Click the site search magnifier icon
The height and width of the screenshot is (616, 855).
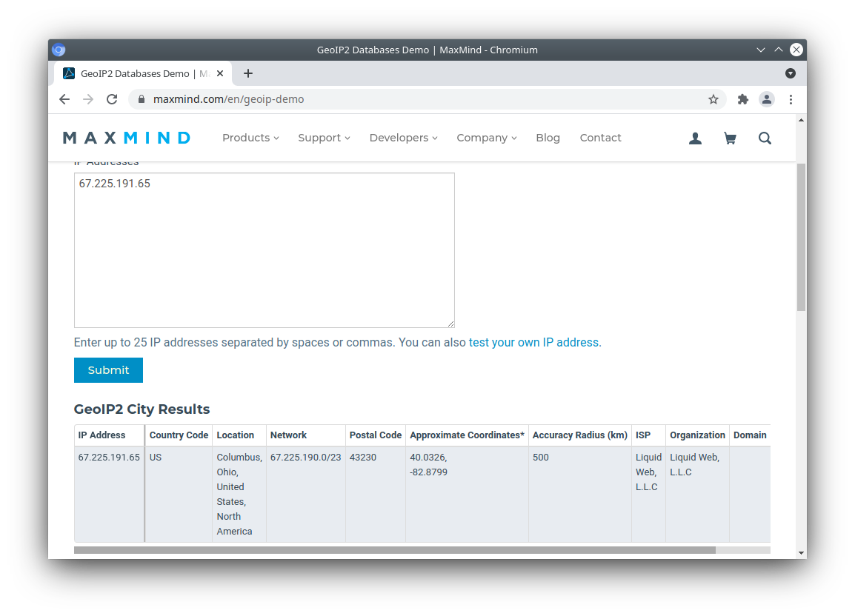pos(765,138)
